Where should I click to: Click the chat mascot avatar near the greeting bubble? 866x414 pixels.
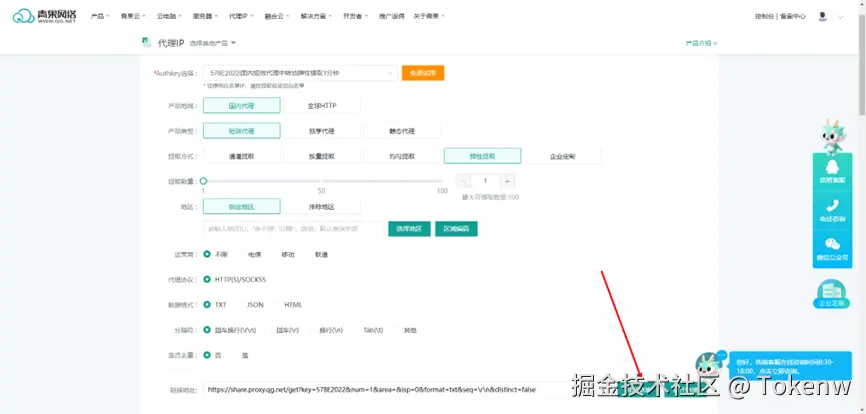click(709, 364)
